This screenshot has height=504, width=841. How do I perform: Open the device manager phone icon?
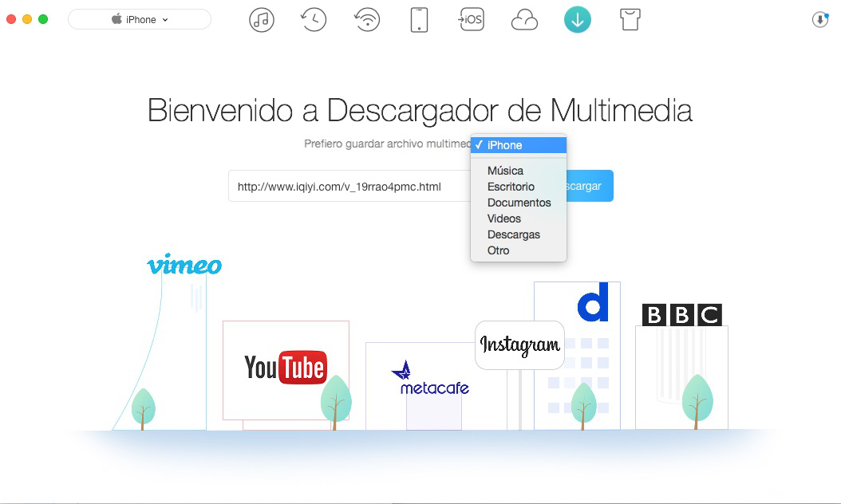click(x=419, y=20)
